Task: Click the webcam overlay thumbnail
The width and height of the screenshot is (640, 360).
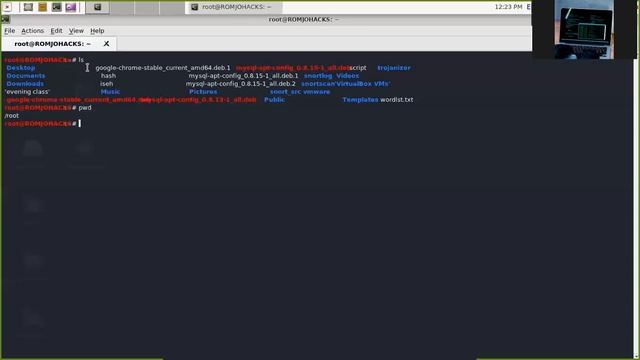Action: click(584, 29)
